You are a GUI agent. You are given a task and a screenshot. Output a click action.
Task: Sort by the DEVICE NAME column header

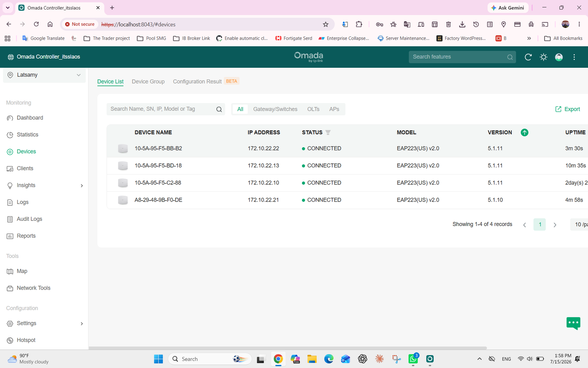153,132
